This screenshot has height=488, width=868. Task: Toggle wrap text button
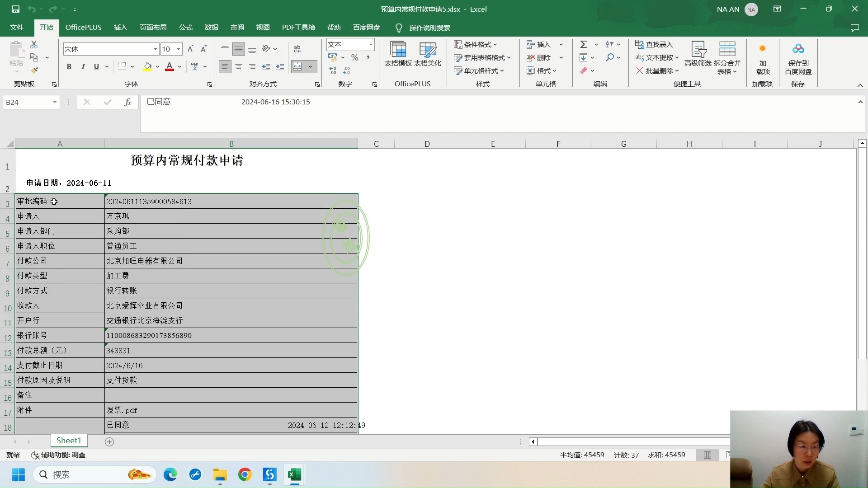click(297, 49)
